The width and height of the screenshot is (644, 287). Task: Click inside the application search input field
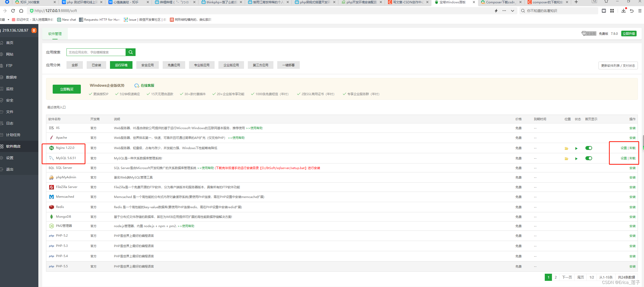(x=96, y=52)
